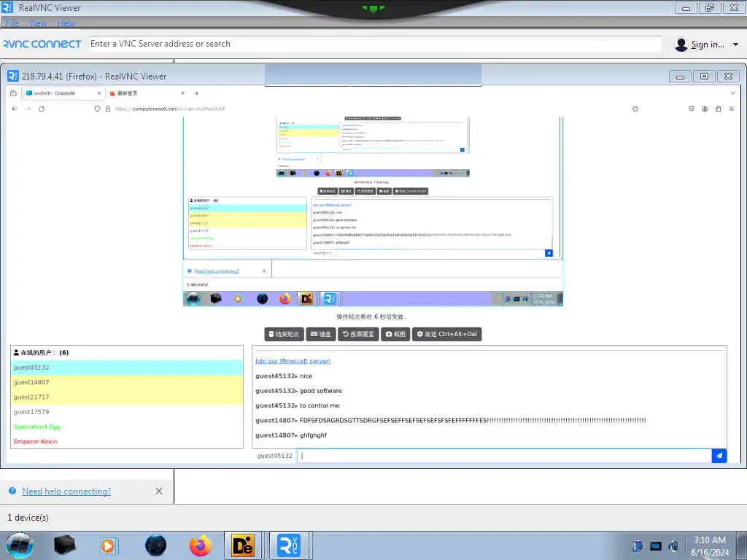Click the RealVNC taskbar button
Screen dimensions: 747x560
pos(289,545)
